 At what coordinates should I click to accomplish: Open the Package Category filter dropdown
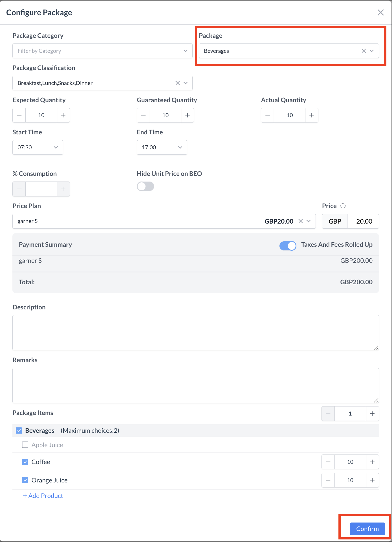coord(102,51)
